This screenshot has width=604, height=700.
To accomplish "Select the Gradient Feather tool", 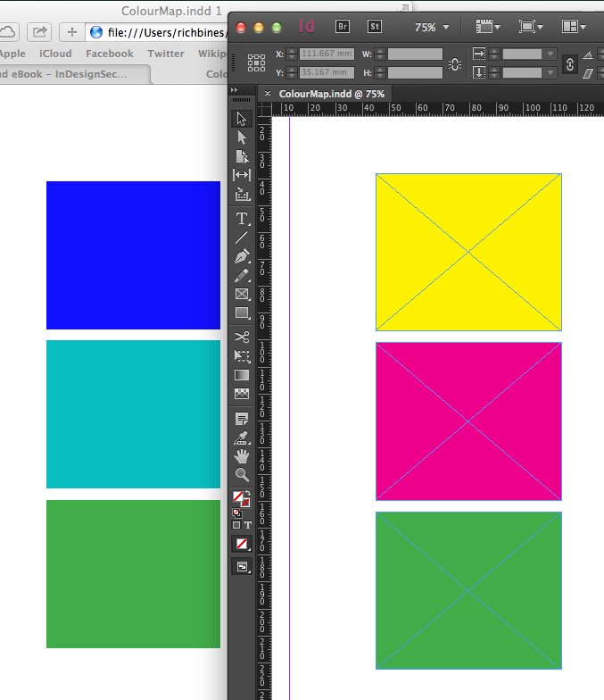I will point(241,394).
